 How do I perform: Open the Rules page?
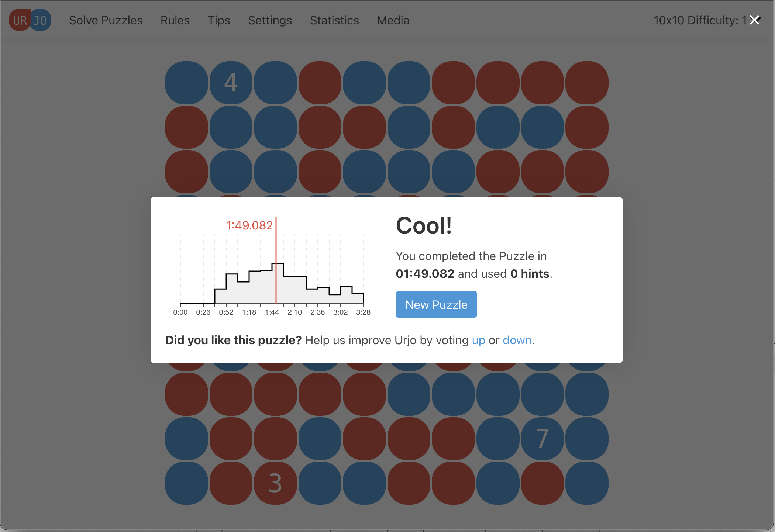click(175, 20)
